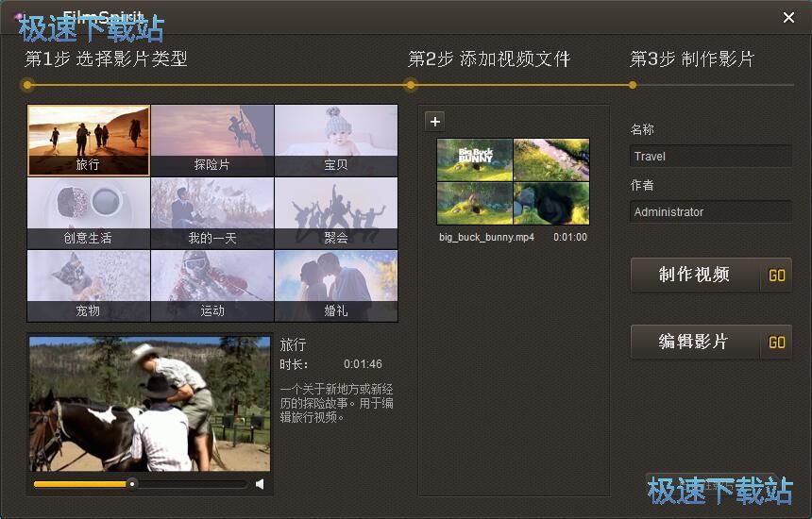
Task: Click the 名称 field containing Travel
Action: pyautogui.click(x=710, y=157)
